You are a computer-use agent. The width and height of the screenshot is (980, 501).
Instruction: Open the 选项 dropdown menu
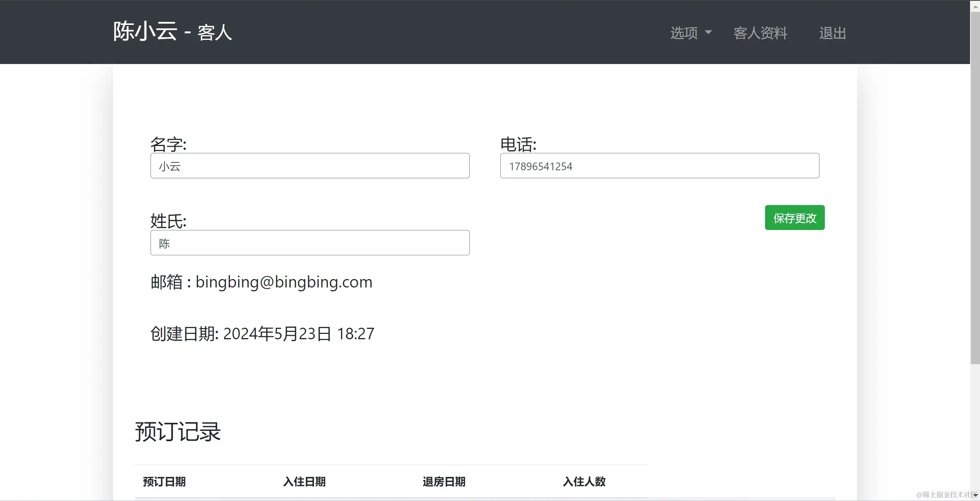[684, 33]
